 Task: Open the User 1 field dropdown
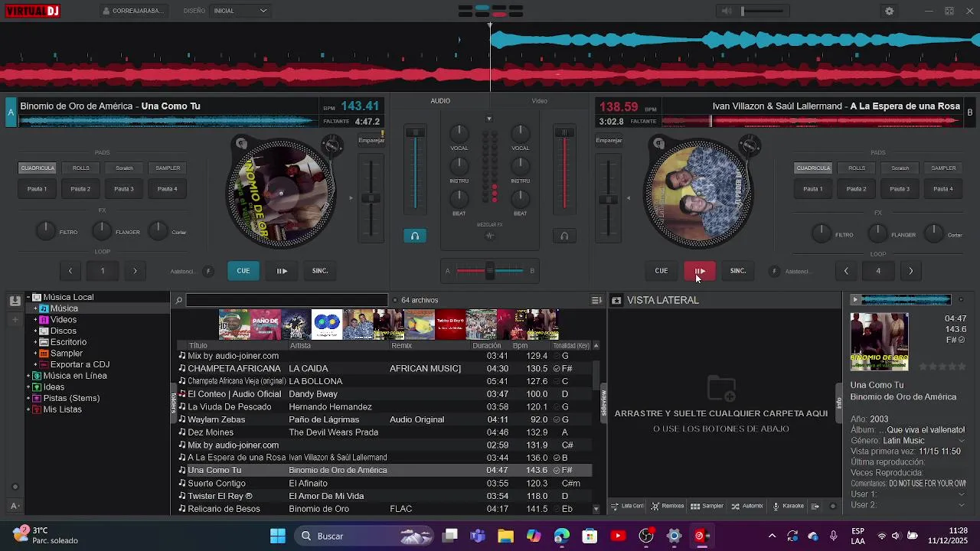[x=962, y=494]
